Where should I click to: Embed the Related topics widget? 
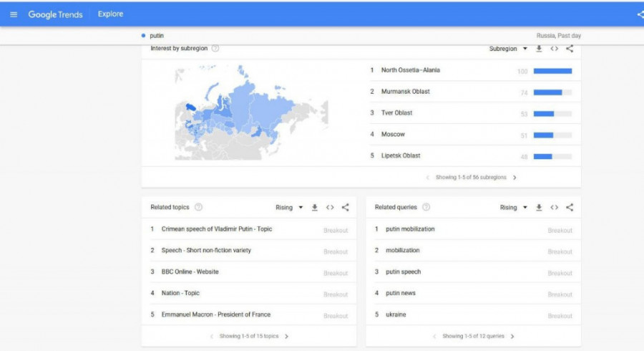330,208
